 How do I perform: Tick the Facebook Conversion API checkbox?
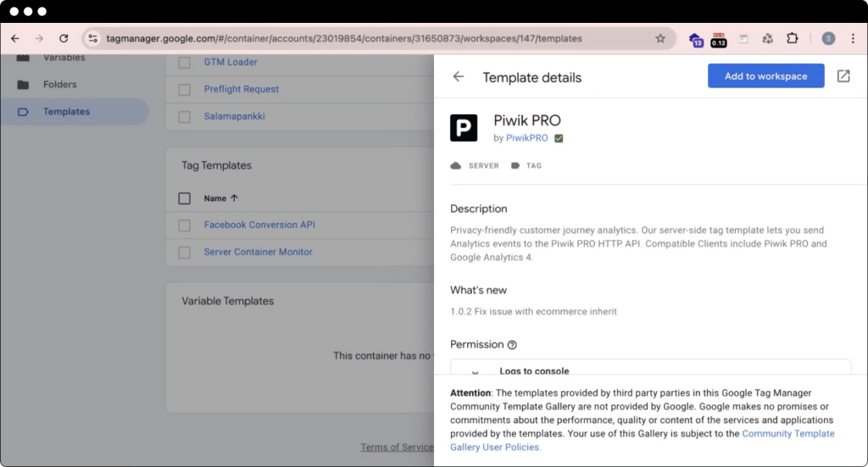185,225
